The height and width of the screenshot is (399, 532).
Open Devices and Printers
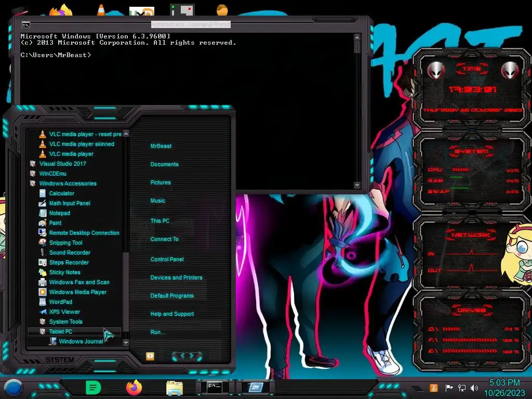176,277
